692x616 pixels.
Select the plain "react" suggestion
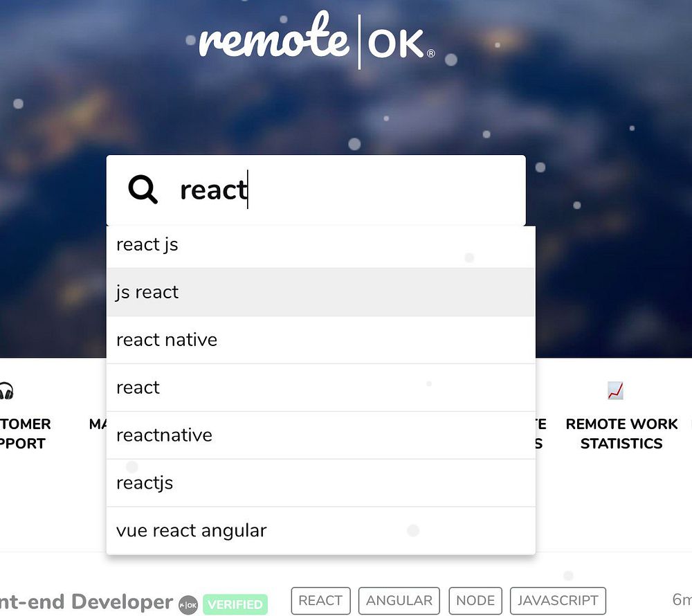coord(321,388)
